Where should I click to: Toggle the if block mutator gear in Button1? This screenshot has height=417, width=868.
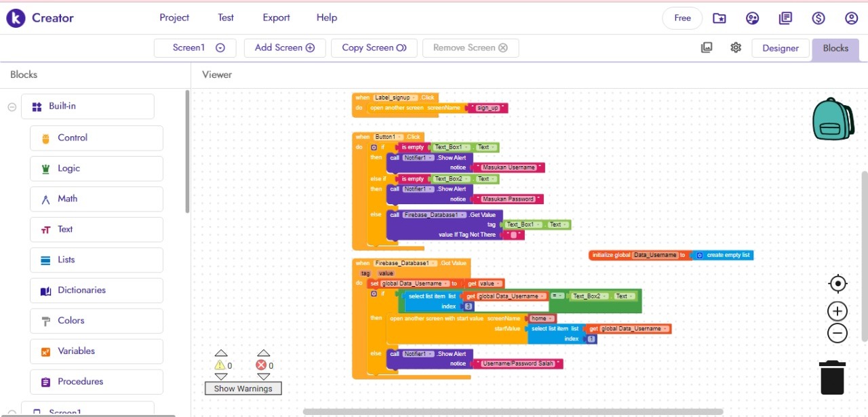(374, 147)
